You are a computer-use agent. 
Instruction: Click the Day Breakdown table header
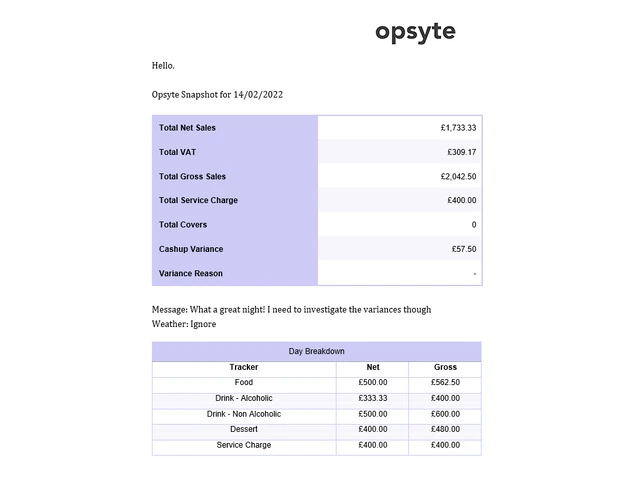(316, 351)
